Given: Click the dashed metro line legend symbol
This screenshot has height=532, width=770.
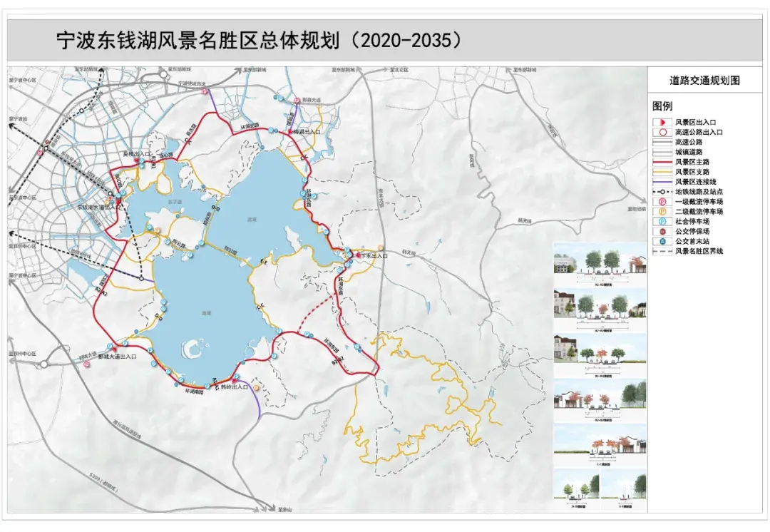Looking at the screenshot, I should (662, 192).
